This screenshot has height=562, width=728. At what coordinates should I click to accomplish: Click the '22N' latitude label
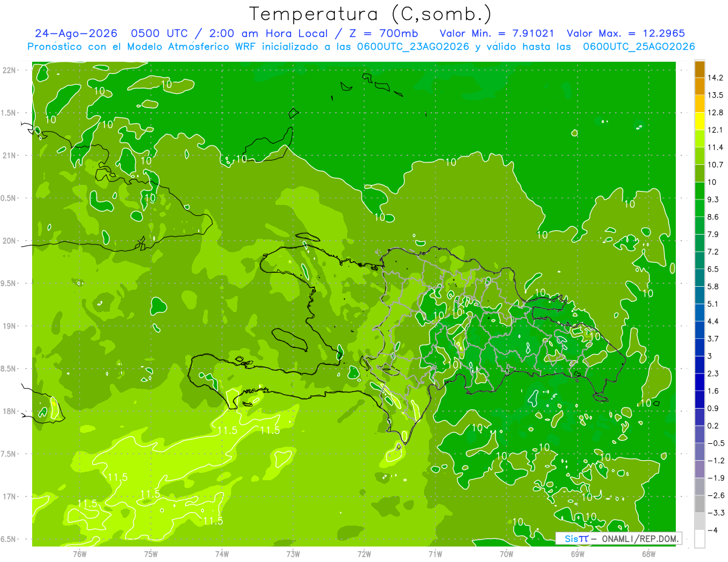[x=8, y=70]
